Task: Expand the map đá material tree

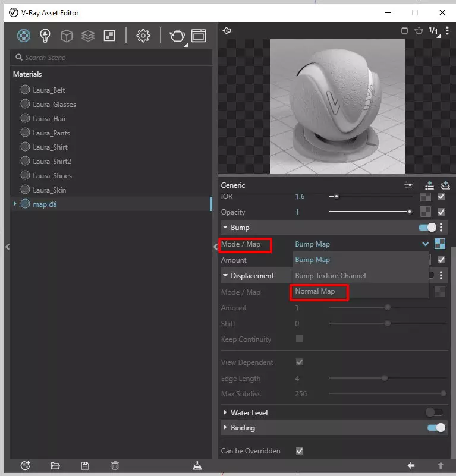Action: tap(15, 204)
